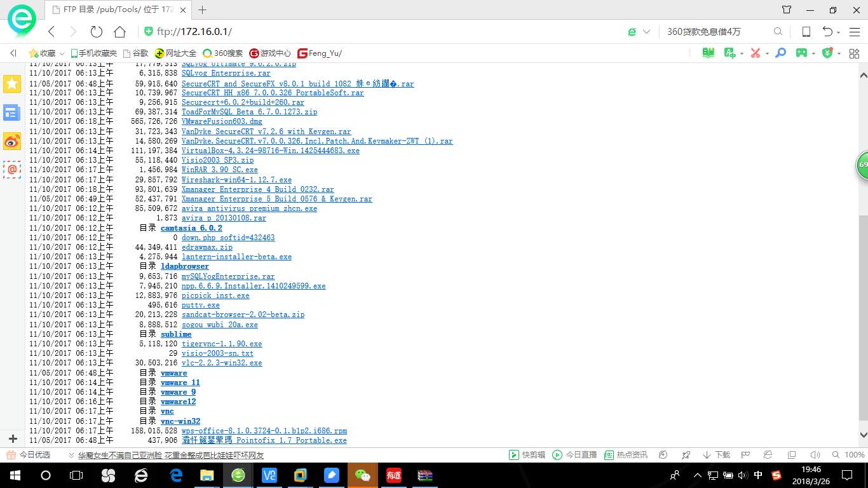
Task: Open 今日直播 in the status bar
Action: [574, 455]
